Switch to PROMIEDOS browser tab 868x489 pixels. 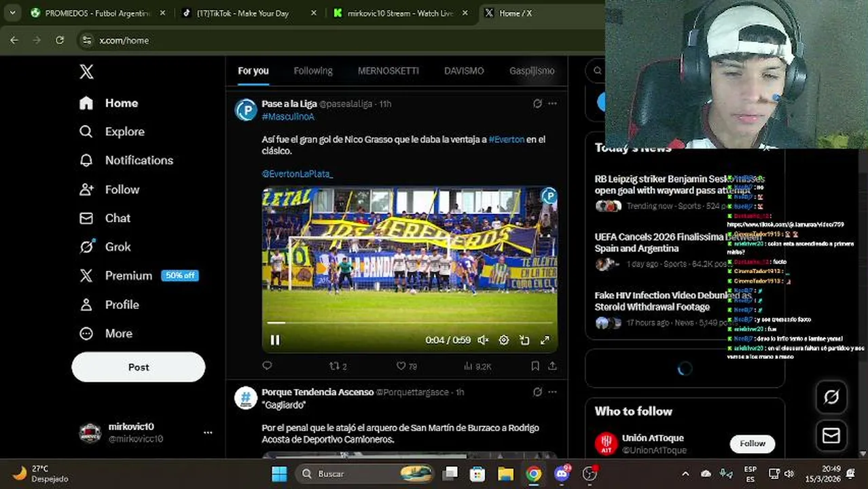(98, 13)
